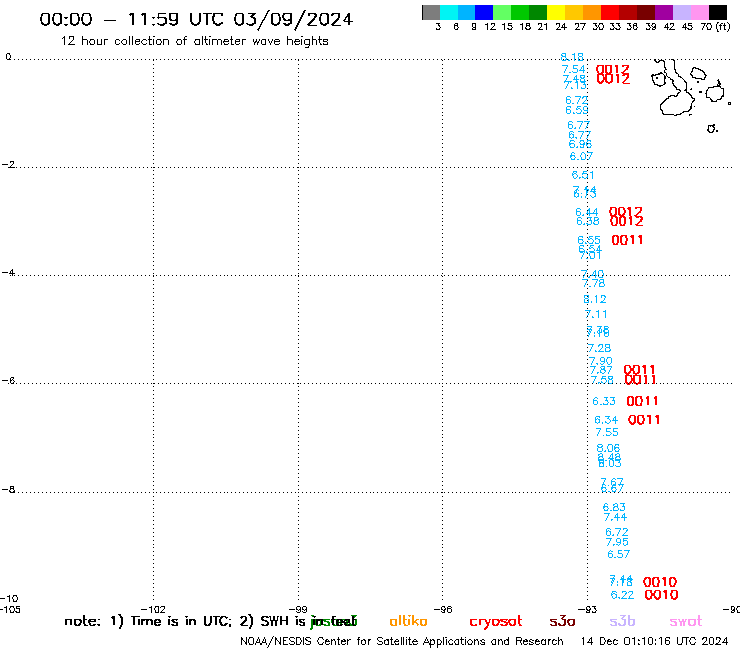Select the 'cryosat' satellite legend label
Viewport: 740px width, 650px height.
point(496,622)
